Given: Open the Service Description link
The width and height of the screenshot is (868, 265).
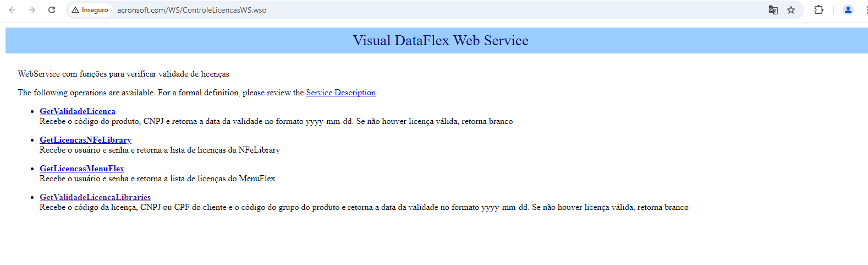Looking at the screenshot, I should 341,93.
